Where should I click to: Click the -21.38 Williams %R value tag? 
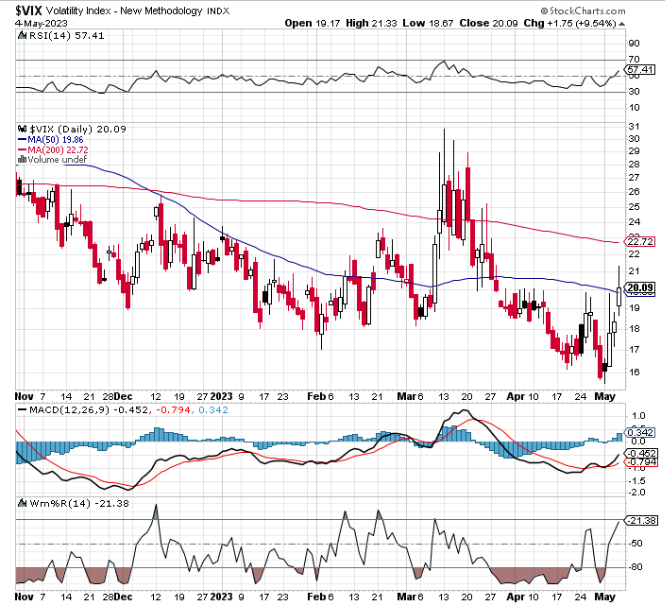(641, 520)
